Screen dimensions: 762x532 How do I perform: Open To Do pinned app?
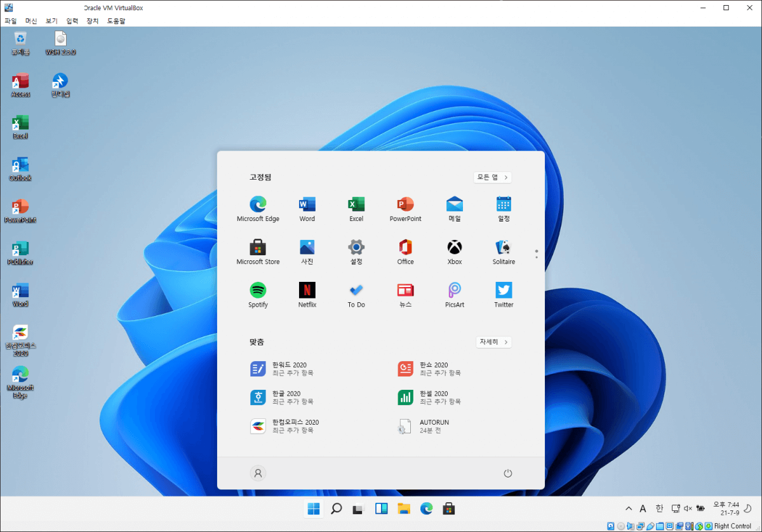click(x=356, y=296)
